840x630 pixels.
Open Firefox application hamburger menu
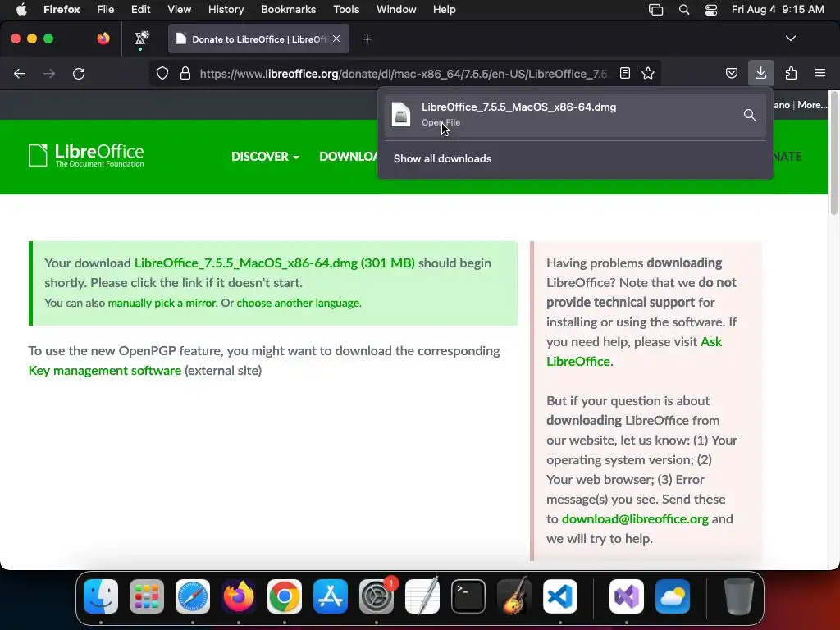(820, 73)
